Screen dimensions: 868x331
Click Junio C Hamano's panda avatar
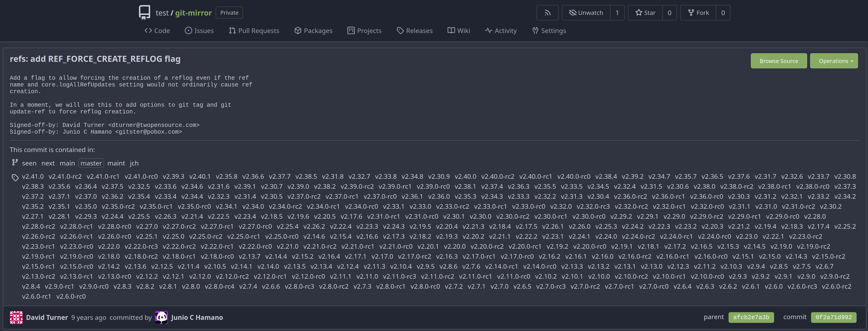[162, 317]
